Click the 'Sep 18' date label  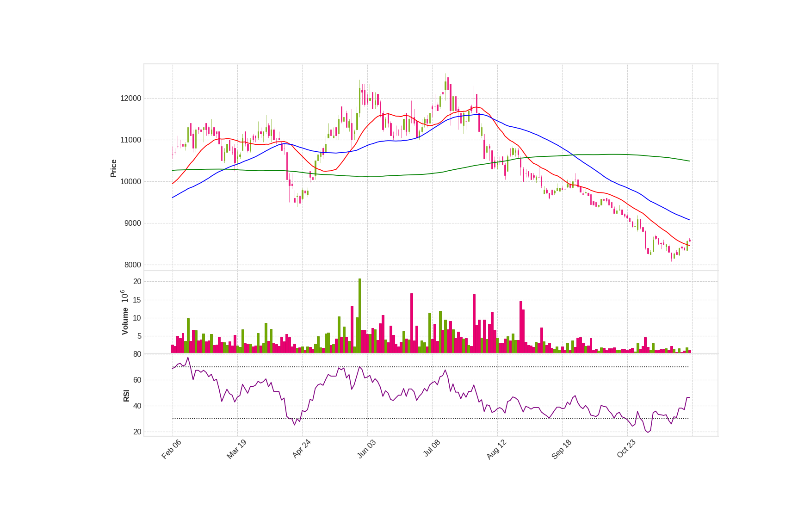562,449
